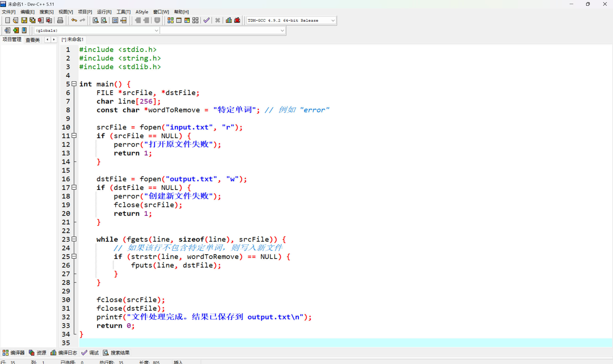Click the right arrow next to 查看类
613x364 pixels.
54,40
